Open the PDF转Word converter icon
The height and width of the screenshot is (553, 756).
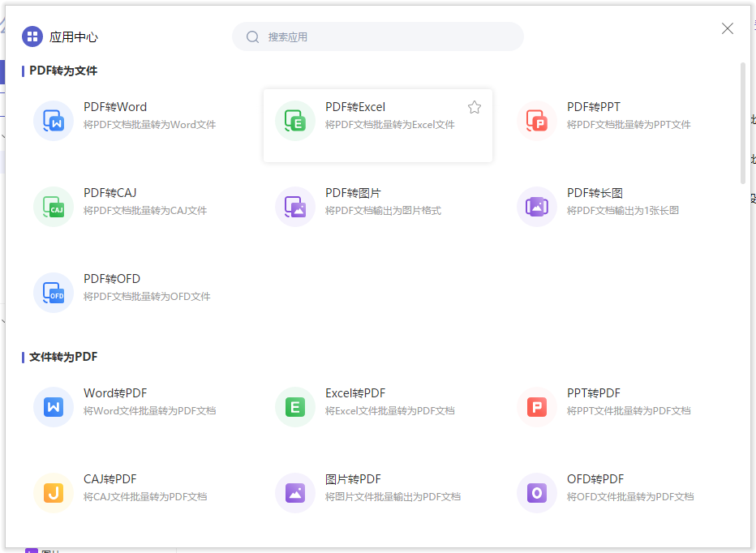point(54,121)
